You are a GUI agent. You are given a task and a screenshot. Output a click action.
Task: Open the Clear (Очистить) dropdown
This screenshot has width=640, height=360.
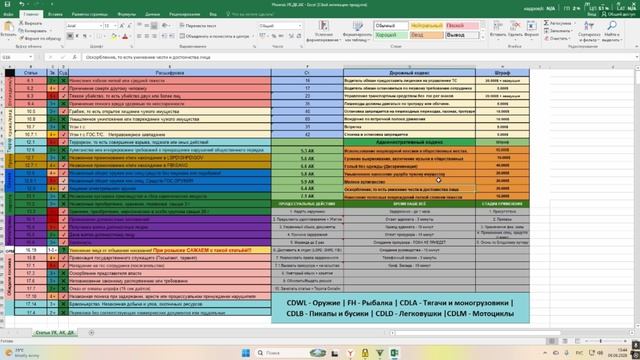click(569, 38)
